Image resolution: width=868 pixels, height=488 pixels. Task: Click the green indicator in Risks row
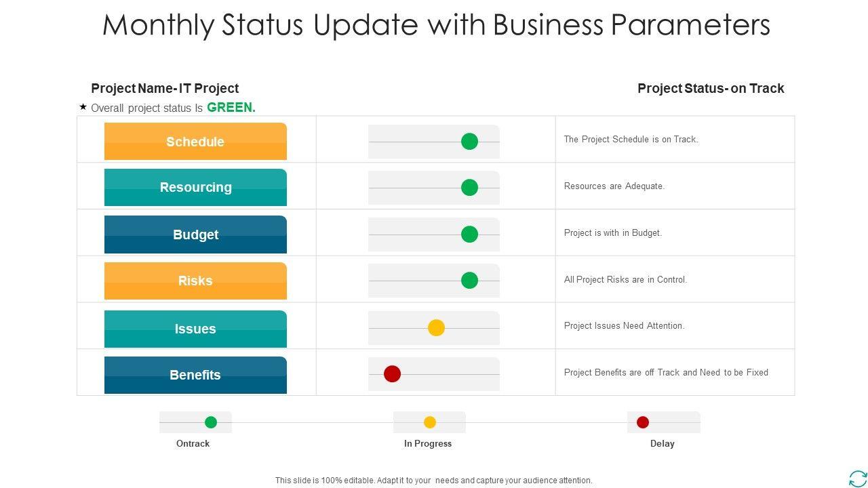469,281
